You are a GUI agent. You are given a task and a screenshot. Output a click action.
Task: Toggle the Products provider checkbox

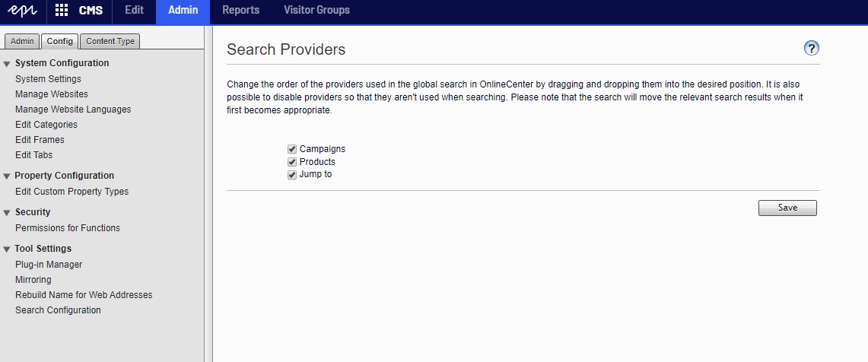pyautogui.click(x=292, y=162)
